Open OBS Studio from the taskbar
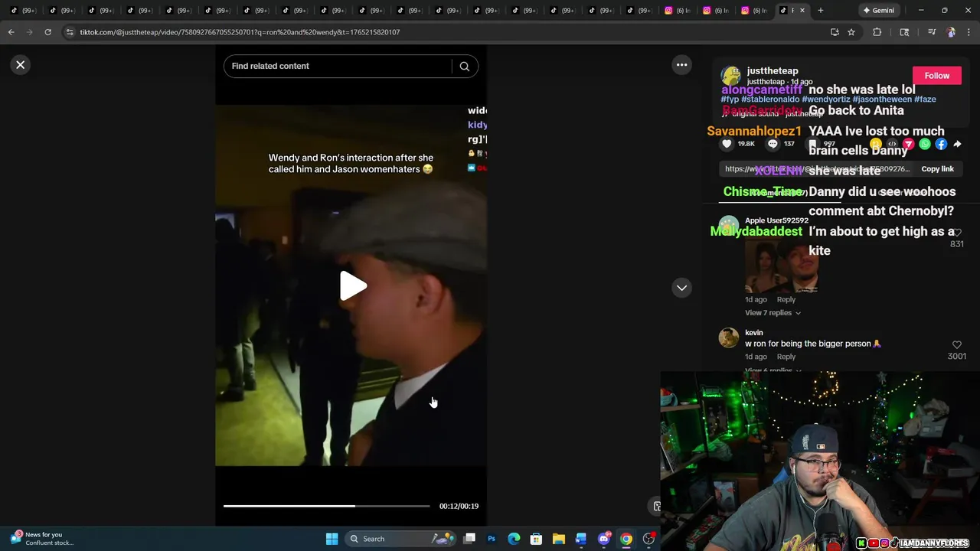Image resolution: width=980 pixels, height=551 pixels. click(648, 539)
